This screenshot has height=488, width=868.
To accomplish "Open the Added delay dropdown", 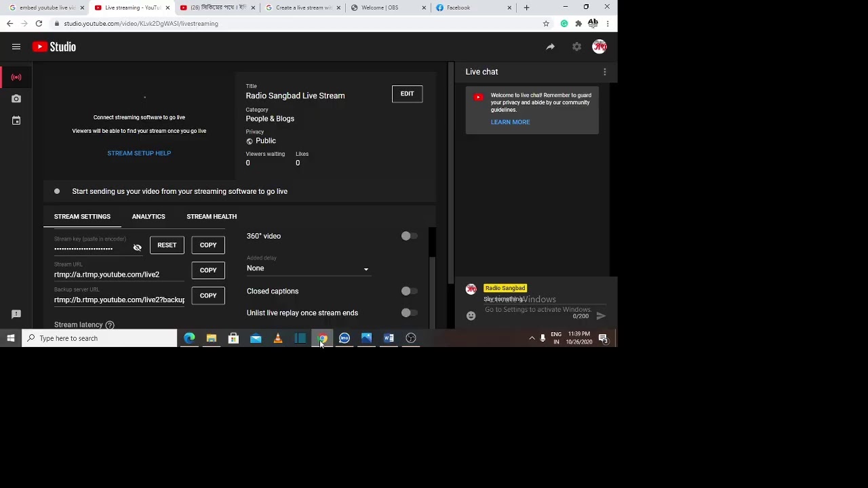I will (308, 268).
